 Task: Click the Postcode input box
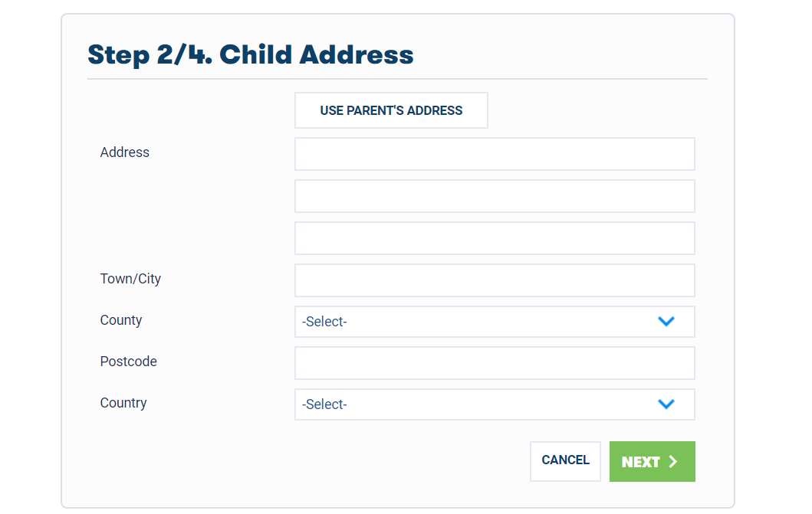(x=495, y=363)
